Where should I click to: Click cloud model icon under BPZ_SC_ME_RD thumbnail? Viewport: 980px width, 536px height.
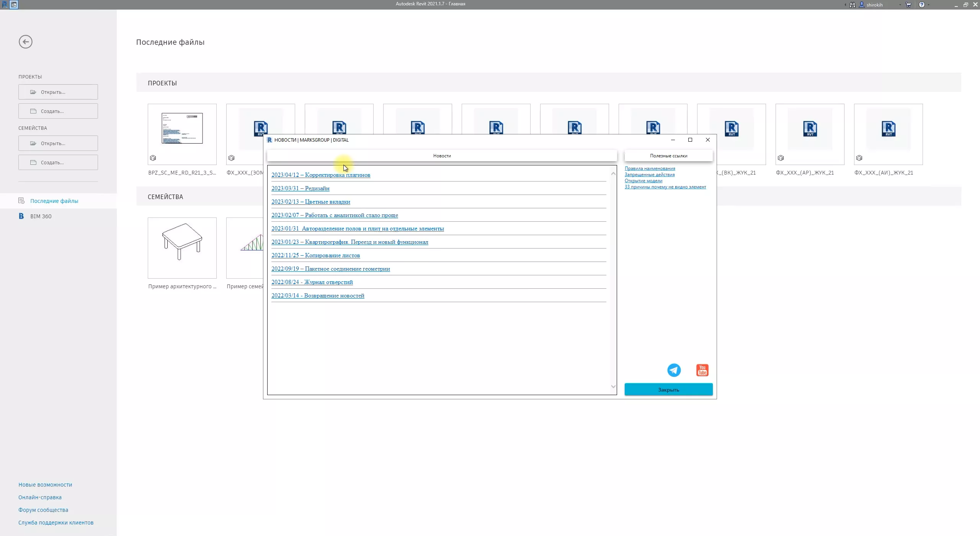tap(153, 158)
